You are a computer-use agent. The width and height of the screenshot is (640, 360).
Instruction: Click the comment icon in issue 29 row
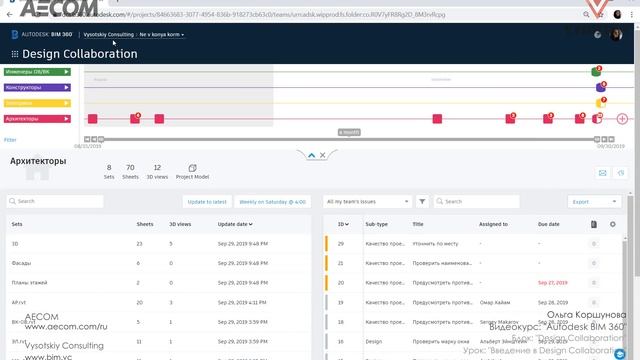[594, 244]
